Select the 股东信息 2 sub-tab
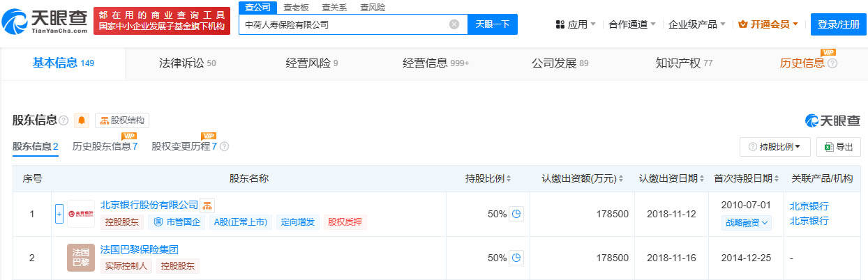The width and height of the screenshot is (868, 280). [36, 147]
